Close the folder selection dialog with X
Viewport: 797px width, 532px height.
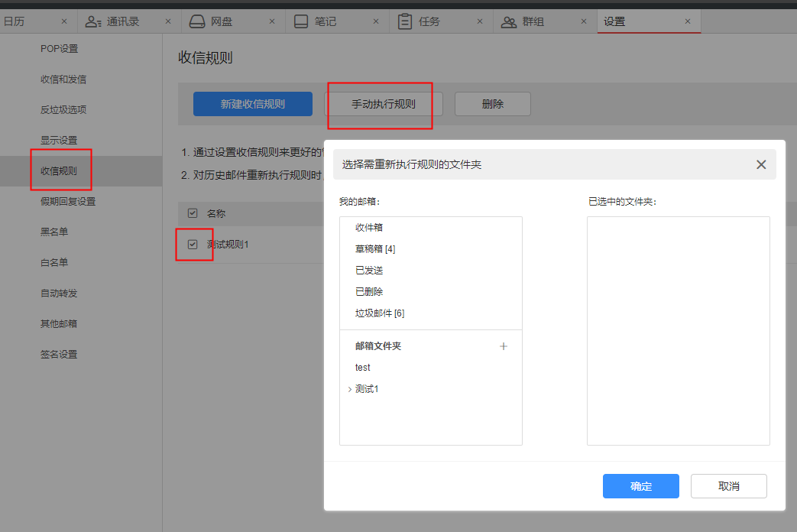coord(761,164)
